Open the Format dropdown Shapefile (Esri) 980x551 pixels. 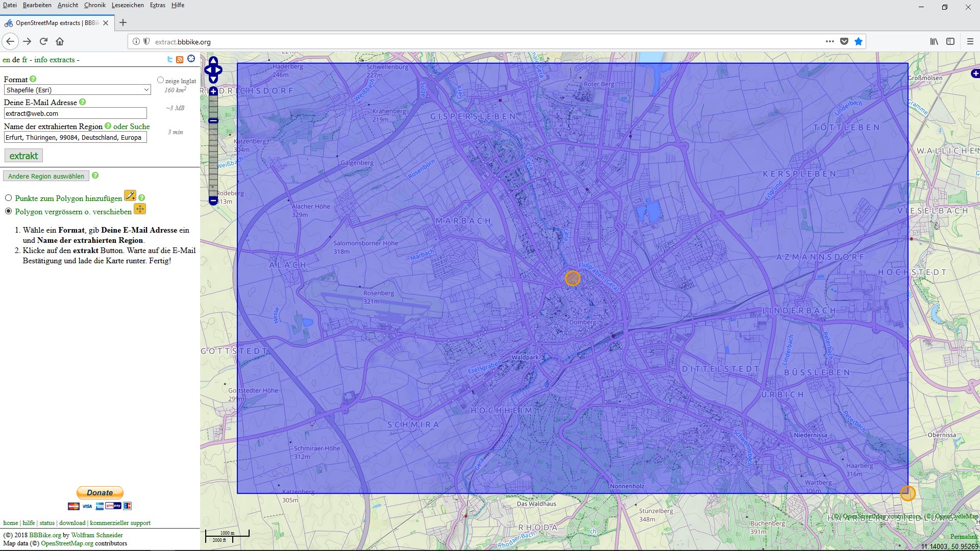click(77, 90)
